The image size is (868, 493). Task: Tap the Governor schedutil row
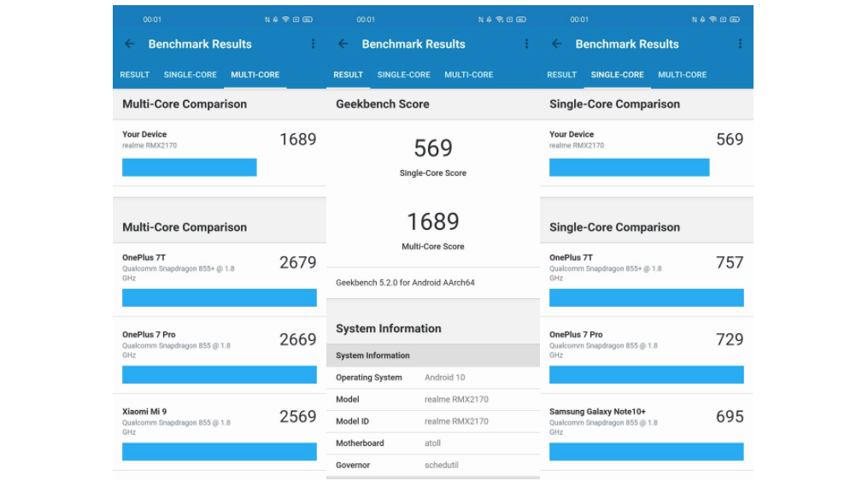(x=432, y=466)
